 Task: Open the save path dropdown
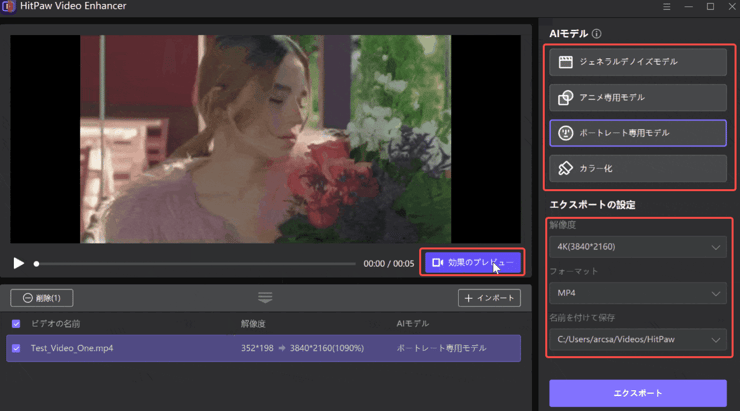pyautogui.click(x=637, y=340)
